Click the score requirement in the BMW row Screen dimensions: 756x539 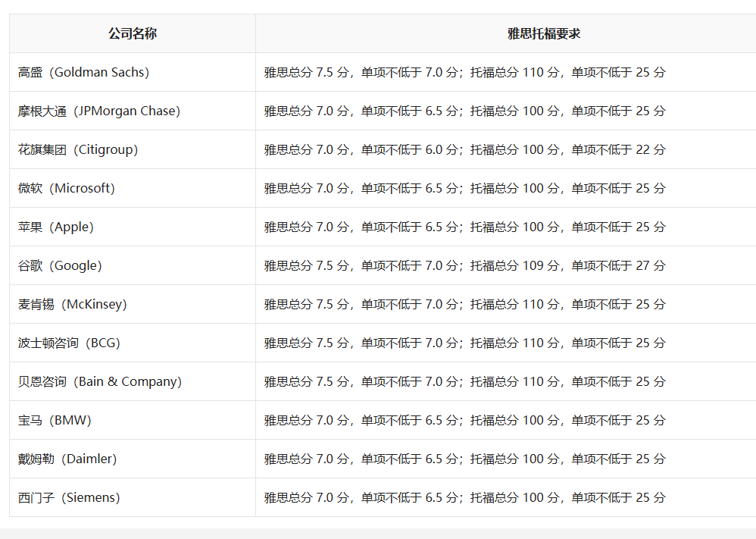tap(464, 421)
